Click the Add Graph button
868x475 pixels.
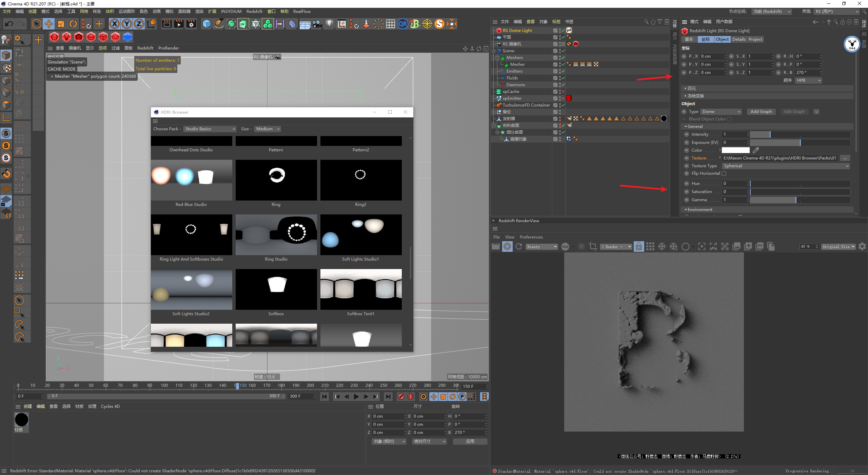pyautogui.click(x=761, y=112)
